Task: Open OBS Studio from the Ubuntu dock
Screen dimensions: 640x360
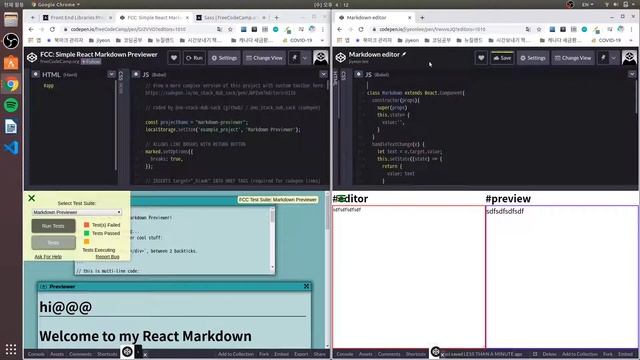Action: (x=11, y=41)
